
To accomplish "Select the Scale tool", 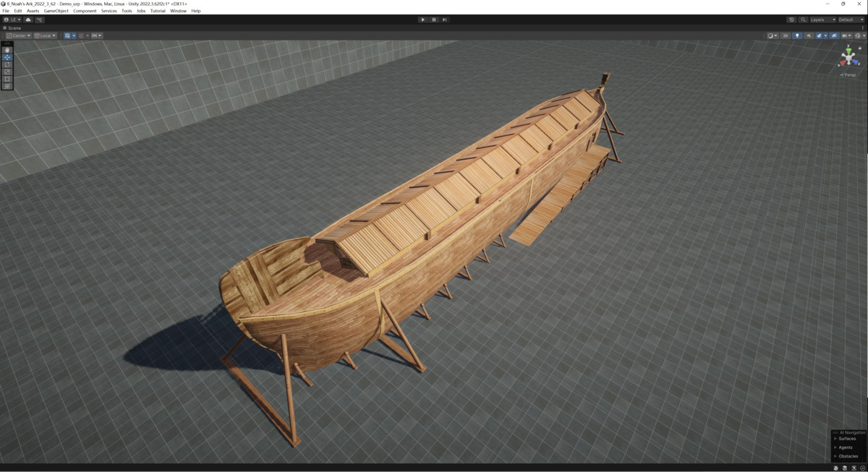I will click(7, 72).
